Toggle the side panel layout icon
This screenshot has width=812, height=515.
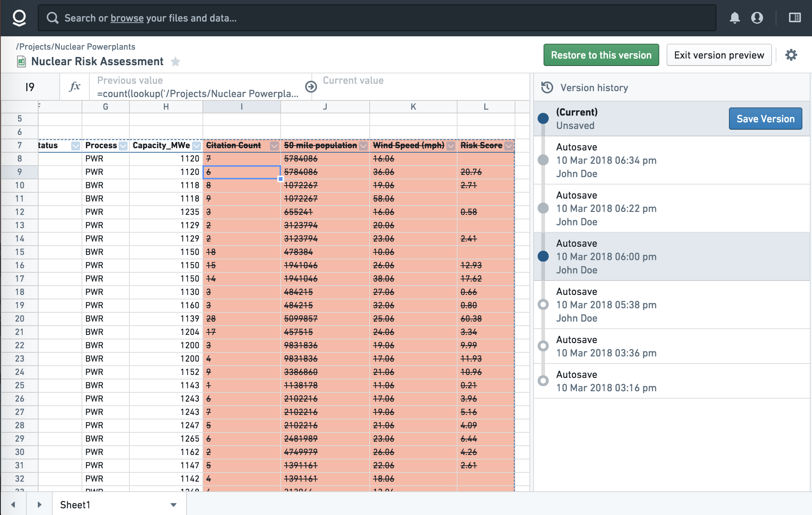click(795, 17)
